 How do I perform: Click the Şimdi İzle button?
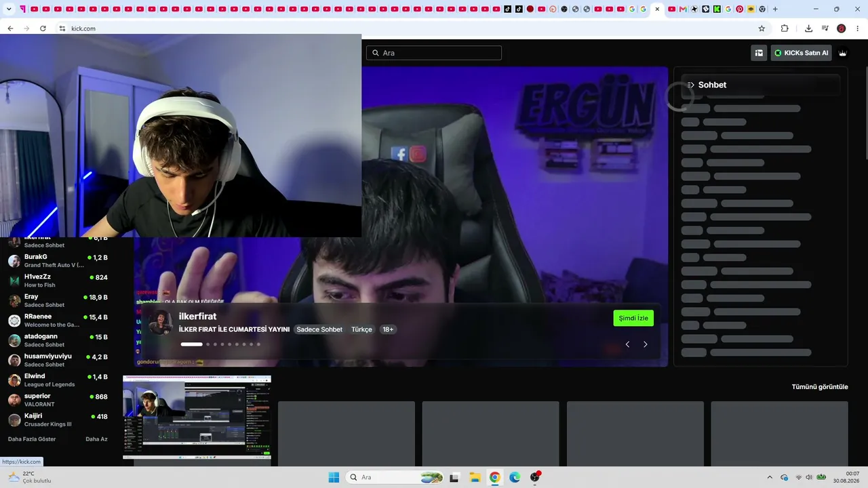click(633, 318)
